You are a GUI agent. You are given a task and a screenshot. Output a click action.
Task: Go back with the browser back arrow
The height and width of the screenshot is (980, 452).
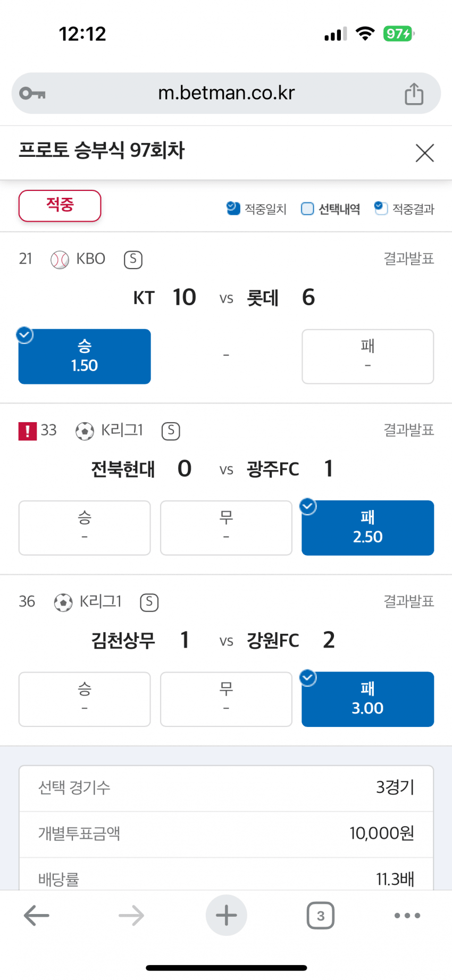(x=37, y=916)
